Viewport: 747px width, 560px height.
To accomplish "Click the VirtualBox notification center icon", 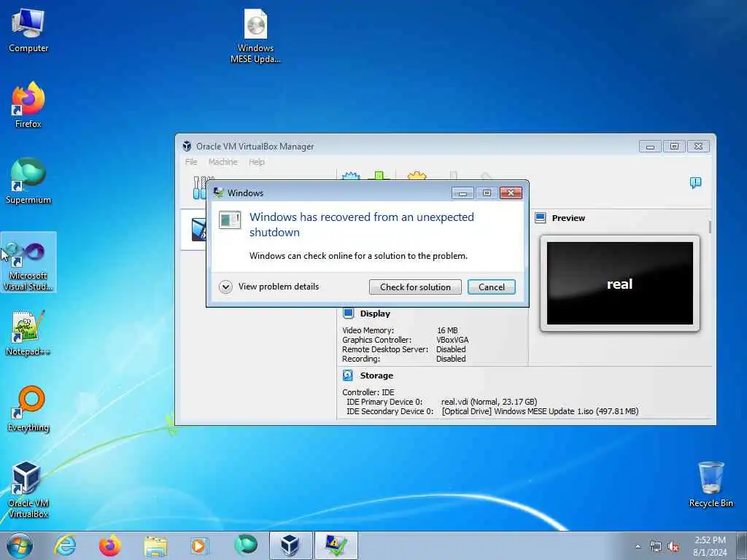I will point(695,182).
